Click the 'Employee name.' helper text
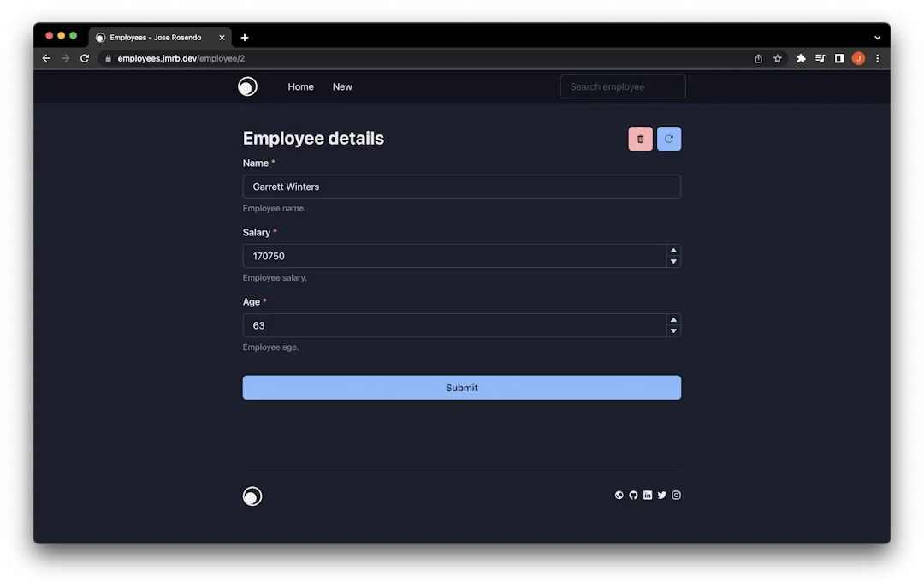924x588 pixels. click(x=274, y=208)
